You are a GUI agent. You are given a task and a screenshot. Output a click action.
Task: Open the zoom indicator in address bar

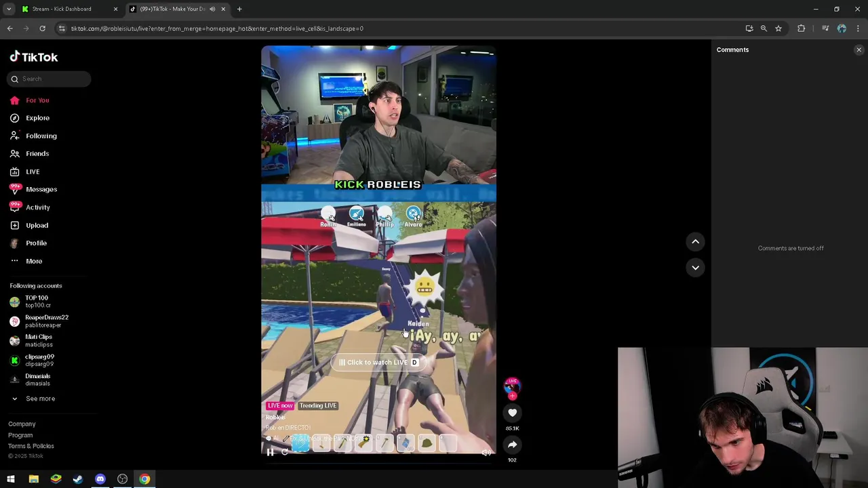[764, 28]
